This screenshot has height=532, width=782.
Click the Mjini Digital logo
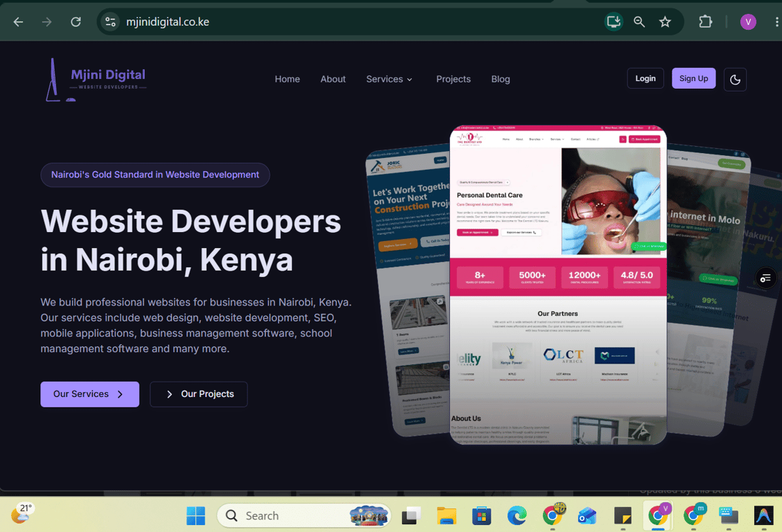click(95, 80)
